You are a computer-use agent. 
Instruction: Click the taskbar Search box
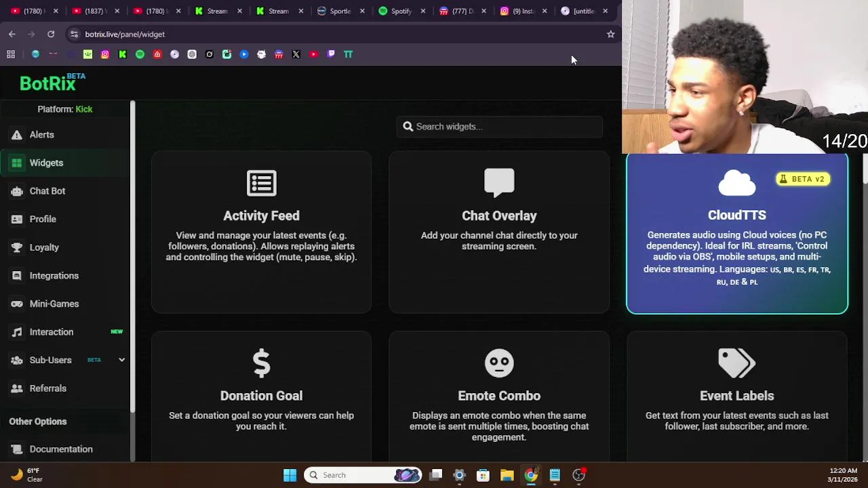[363, 475]
